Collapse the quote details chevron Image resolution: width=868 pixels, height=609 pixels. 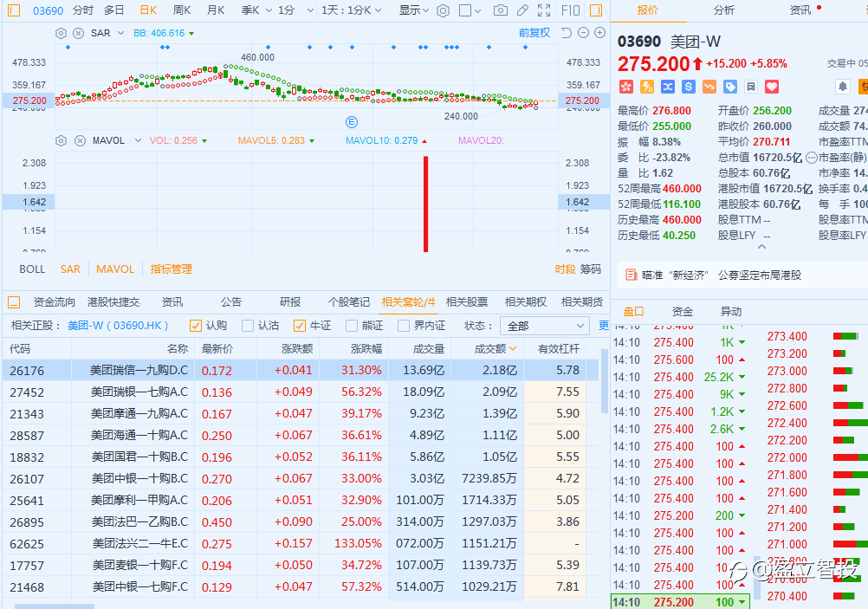(762, 247)
